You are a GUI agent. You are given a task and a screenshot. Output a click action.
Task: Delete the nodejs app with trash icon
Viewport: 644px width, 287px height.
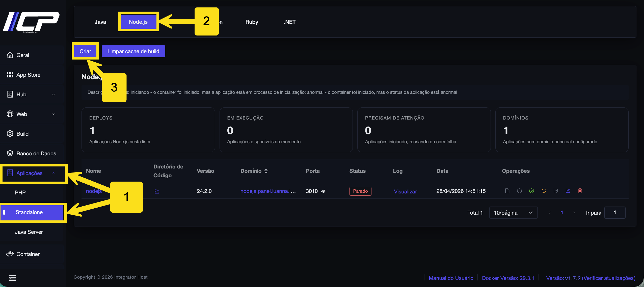(x=580, y=191)
